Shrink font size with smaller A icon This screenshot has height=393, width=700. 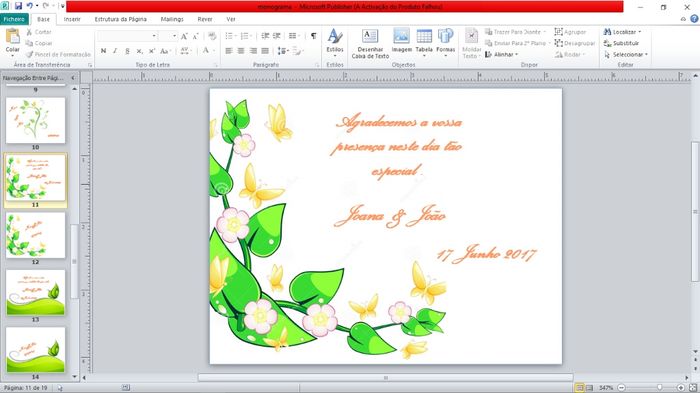point(196,36)
